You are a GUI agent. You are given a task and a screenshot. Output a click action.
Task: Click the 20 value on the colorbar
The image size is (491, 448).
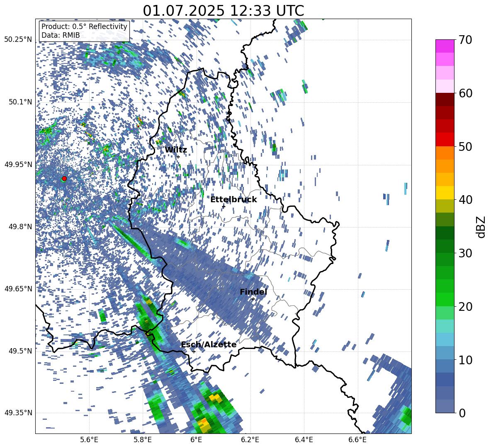(465, 307)
